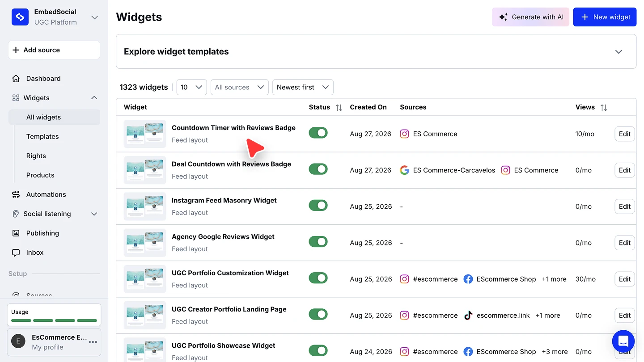644x362 pixels.
Task: Click '+3 more' in UGC Portfolio Showcase row
Action: tap(555, 352)
